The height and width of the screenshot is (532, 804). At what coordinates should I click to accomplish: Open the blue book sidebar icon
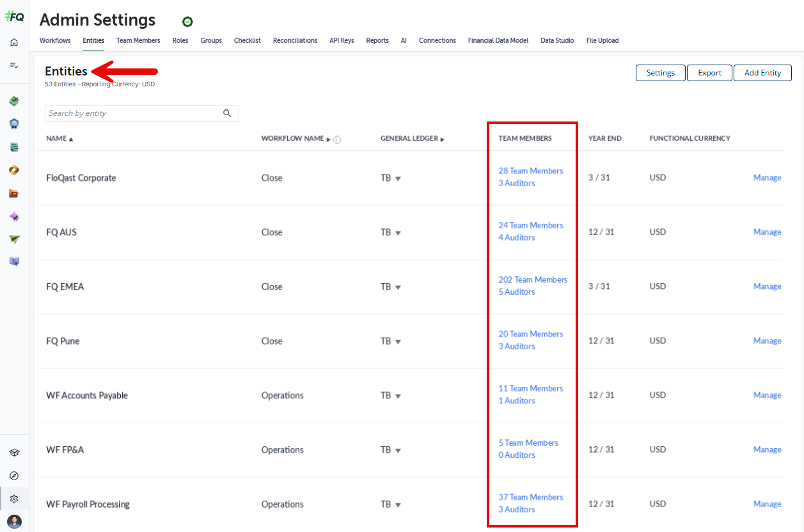(14, 262)
